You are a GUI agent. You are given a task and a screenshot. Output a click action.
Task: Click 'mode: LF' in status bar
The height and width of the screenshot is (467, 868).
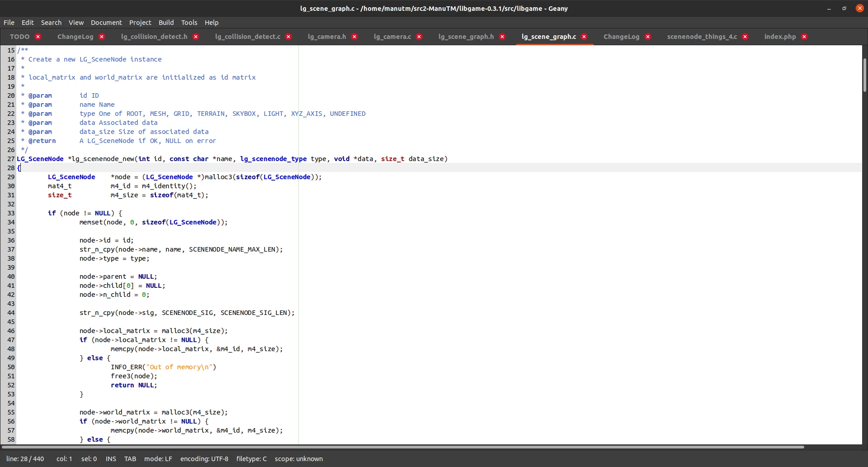click(158, 459)
